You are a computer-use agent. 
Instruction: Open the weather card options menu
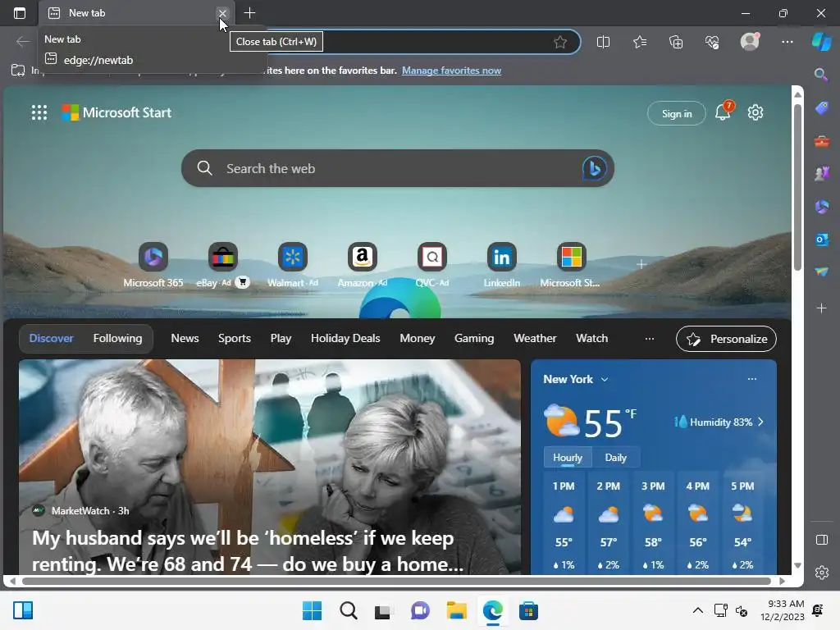coord(751,379)
